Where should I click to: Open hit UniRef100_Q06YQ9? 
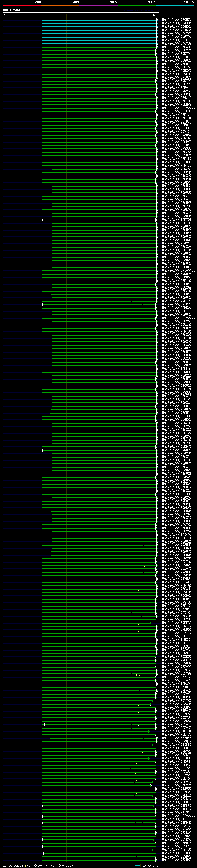click(x=176, y=43)
